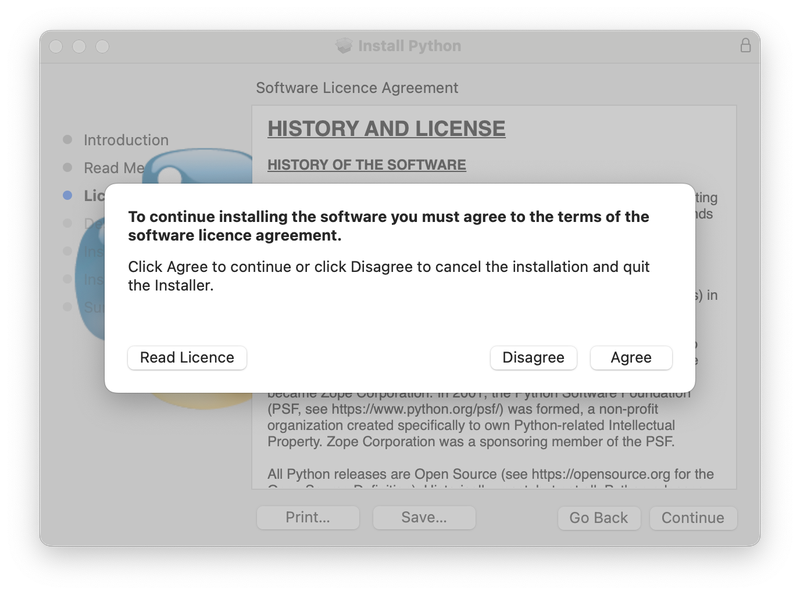
Task: Click the HISTORY AND LICENSE heading
Action: (x=386, y=129)
